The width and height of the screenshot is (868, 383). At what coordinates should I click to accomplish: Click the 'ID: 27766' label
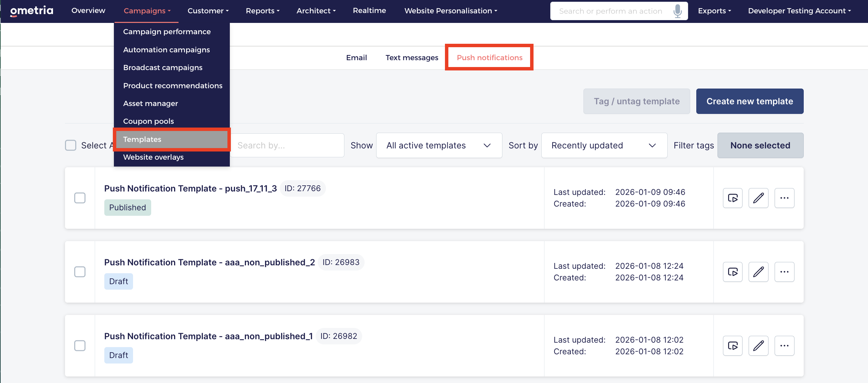click(303, 188)
